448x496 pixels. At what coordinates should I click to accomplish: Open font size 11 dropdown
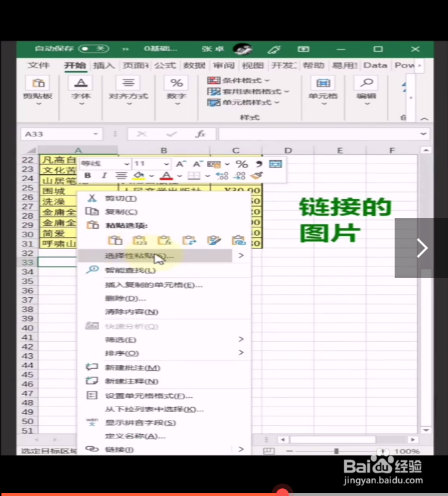click(x=166, y=164)
